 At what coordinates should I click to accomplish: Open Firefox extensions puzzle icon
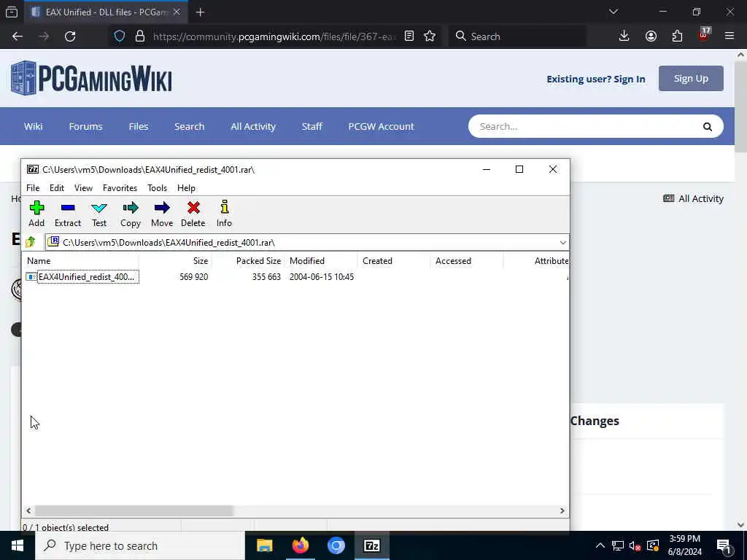click(677, 36)
